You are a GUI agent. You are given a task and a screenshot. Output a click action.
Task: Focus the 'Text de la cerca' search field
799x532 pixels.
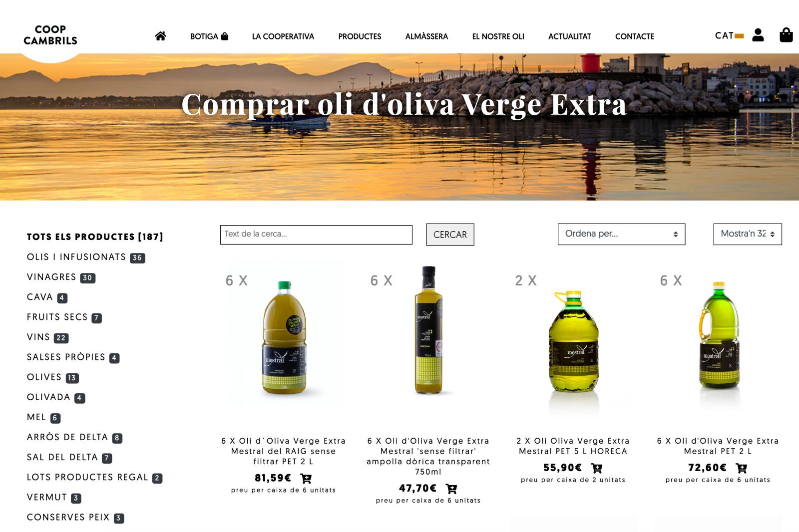pos(316,235)
